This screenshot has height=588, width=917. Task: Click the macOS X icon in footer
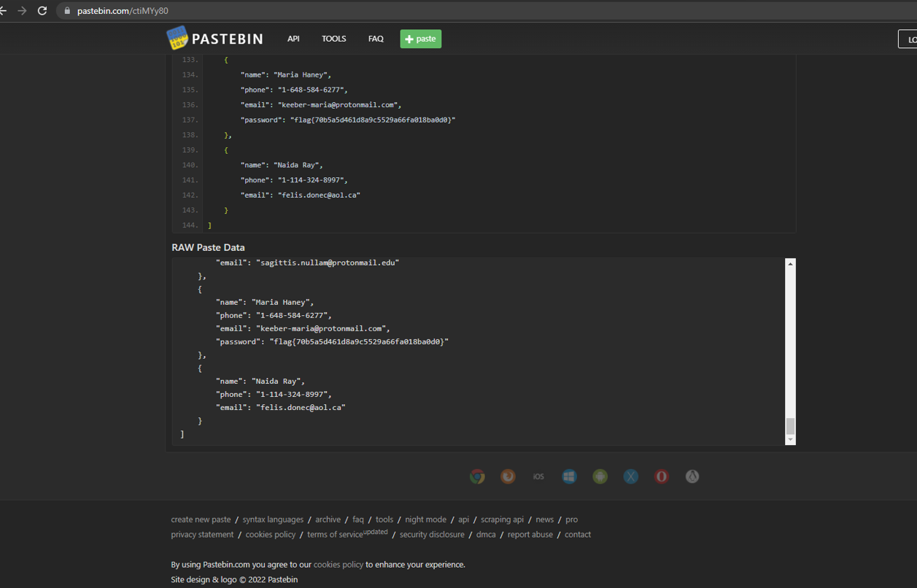(631, 476)
